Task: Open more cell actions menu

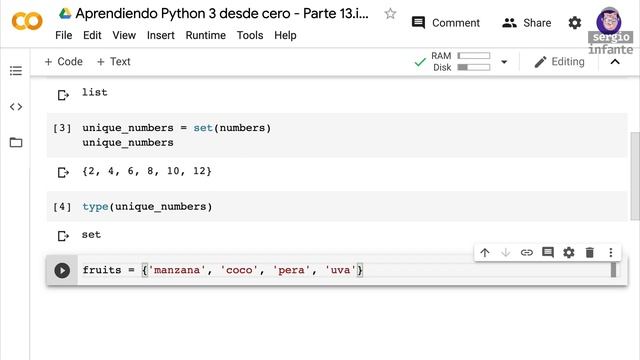Action: point(611,253)
